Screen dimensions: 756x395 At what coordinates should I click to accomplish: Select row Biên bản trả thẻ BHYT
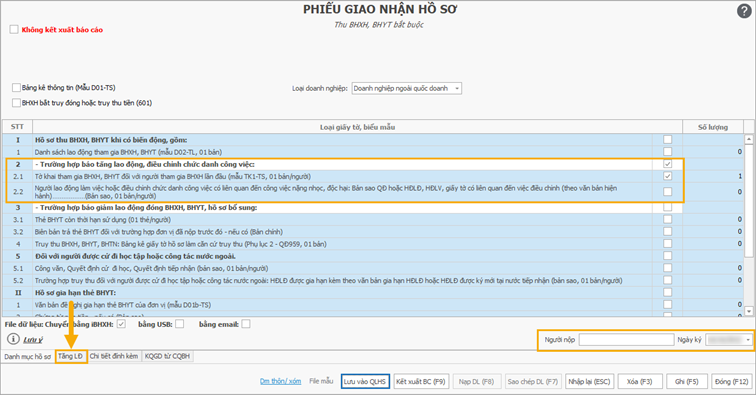(x=373, y=232)
